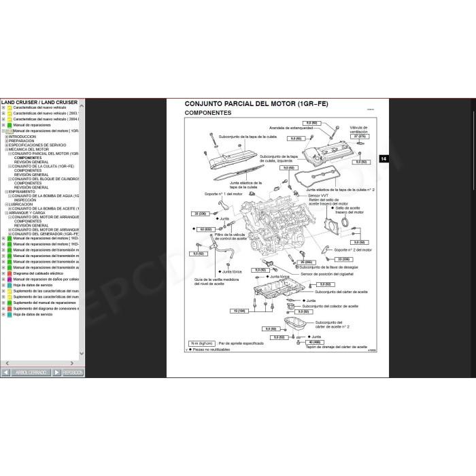Open Características del nuevo vehículo (2003 entry
The width and height of the screenshot is (476, 476).
click(x=46, y=114)
